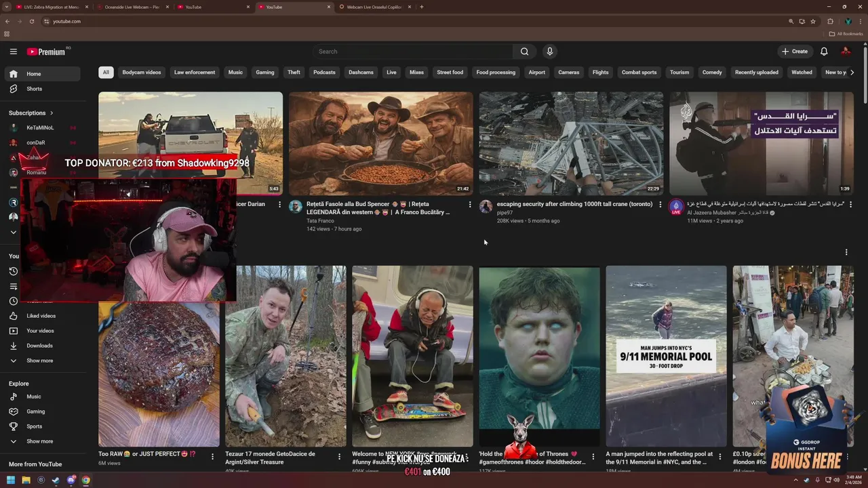This screenshot has height=488, width=868.
Task: Open the Shorts shelf options menu
Action: 846,252
